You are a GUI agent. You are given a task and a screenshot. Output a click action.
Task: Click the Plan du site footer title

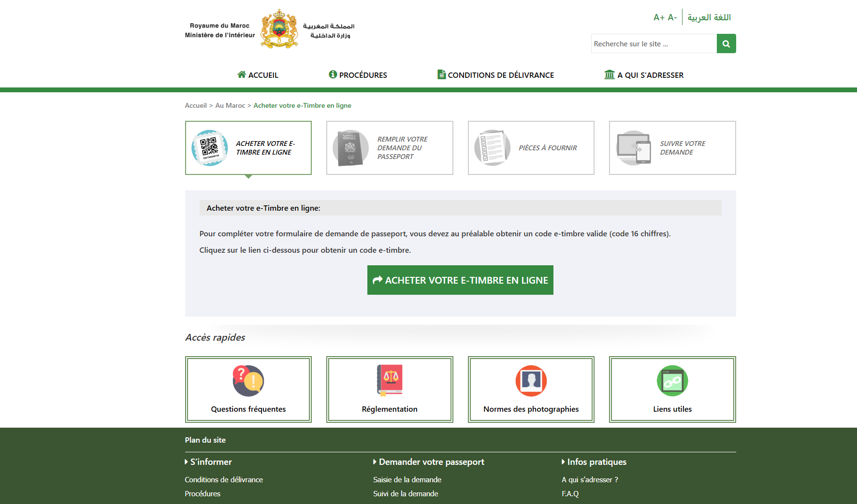(x=205, y=440)
